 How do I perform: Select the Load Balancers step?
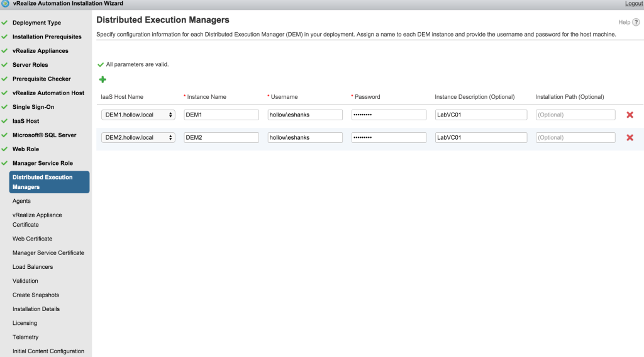click(x=33, y=267)
